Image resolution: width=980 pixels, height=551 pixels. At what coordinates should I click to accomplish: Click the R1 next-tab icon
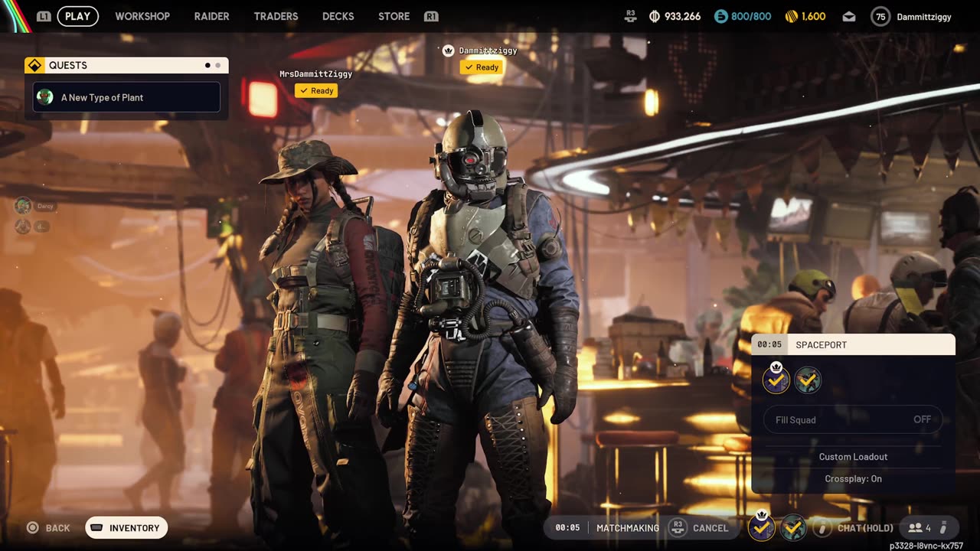tap(431, 16)
